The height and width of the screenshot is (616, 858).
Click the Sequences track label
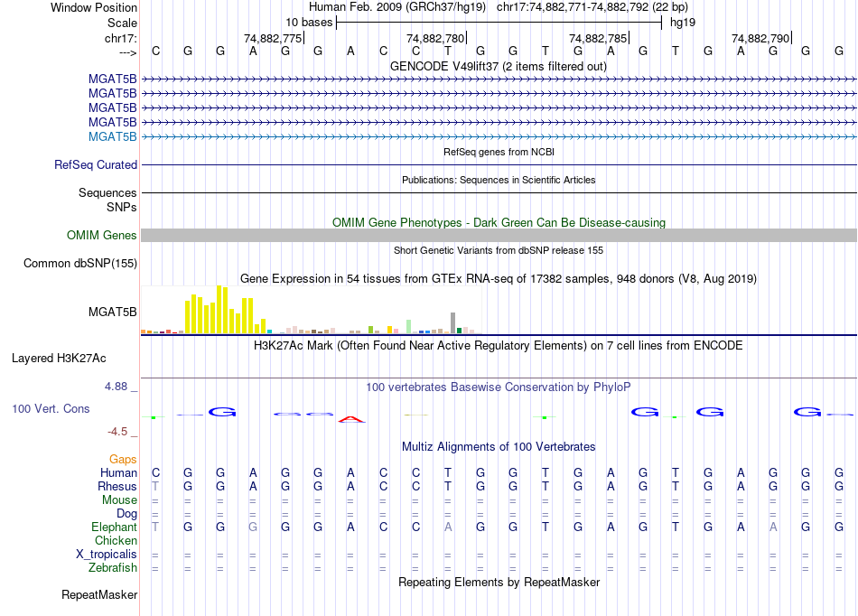[107, 192]
